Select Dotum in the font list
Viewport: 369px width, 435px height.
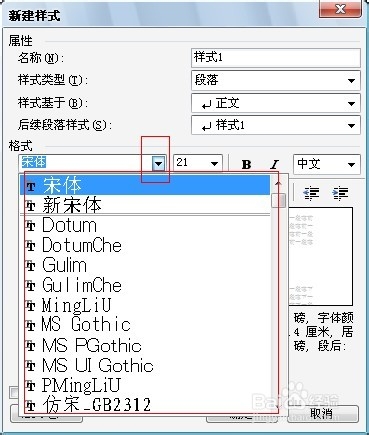(x=145, y=226)
